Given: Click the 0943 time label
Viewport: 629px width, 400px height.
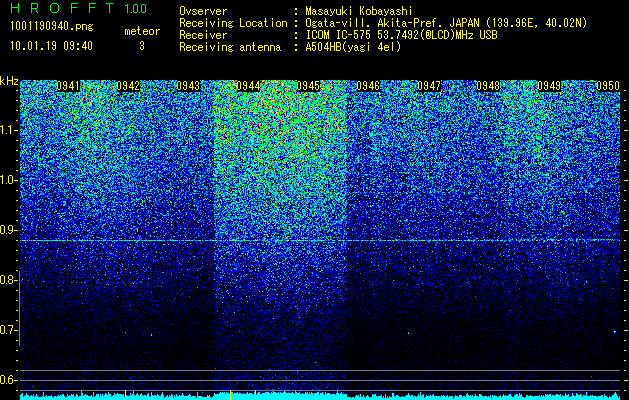Looking at the screenshot, I should click(188, 86).
